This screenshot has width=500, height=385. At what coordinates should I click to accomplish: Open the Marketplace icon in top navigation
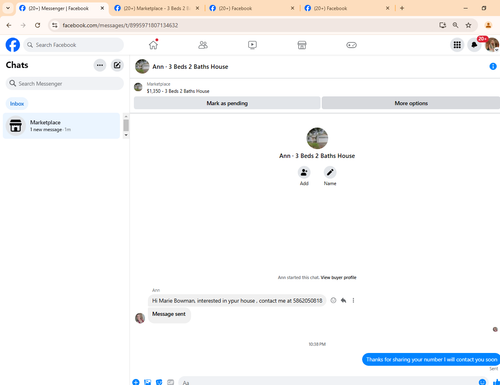click(x=302, y=45)
